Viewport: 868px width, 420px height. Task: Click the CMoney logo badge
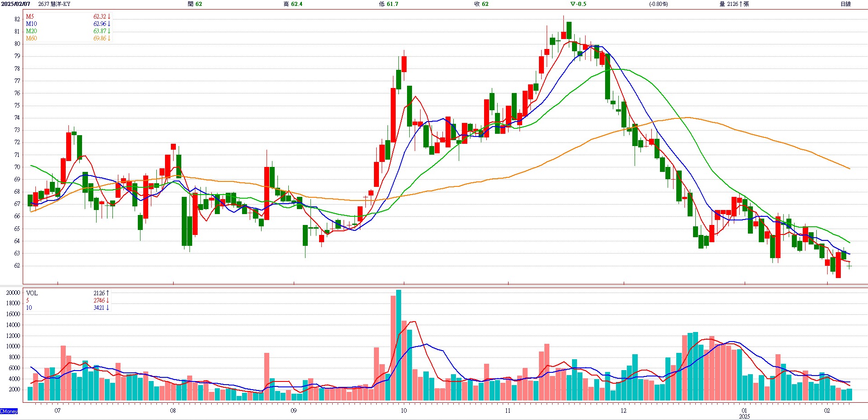point(9,411)
